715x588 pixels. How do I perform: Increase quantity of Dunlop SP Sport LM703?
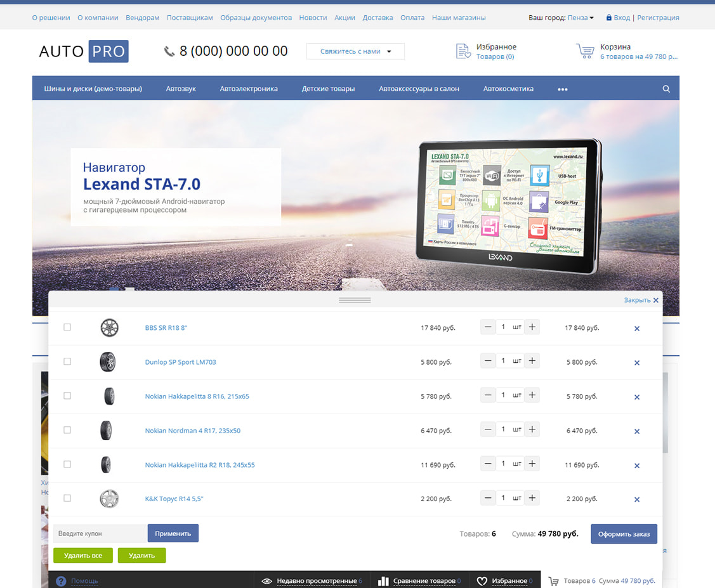click(532, 362)
